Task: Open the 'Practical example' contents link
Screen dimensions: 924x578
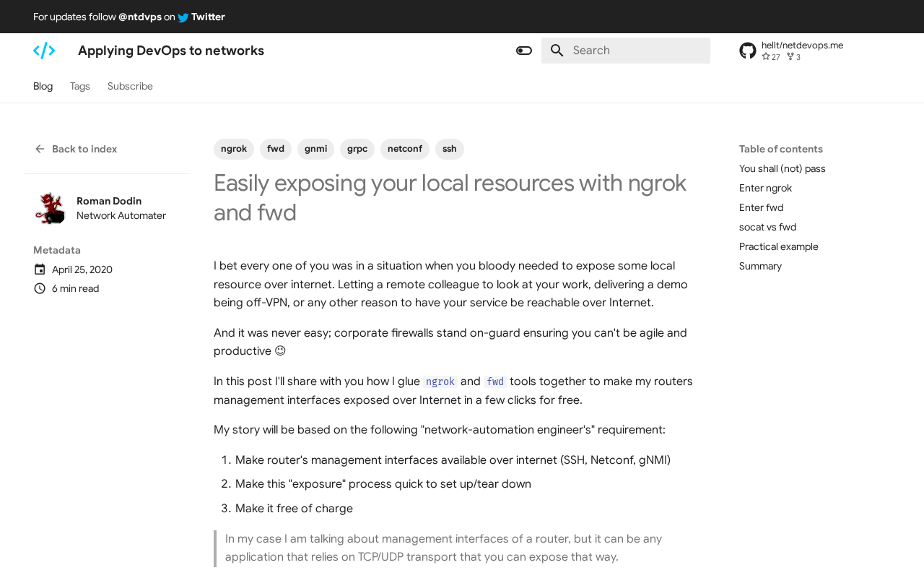Action: tap(778, 245)
